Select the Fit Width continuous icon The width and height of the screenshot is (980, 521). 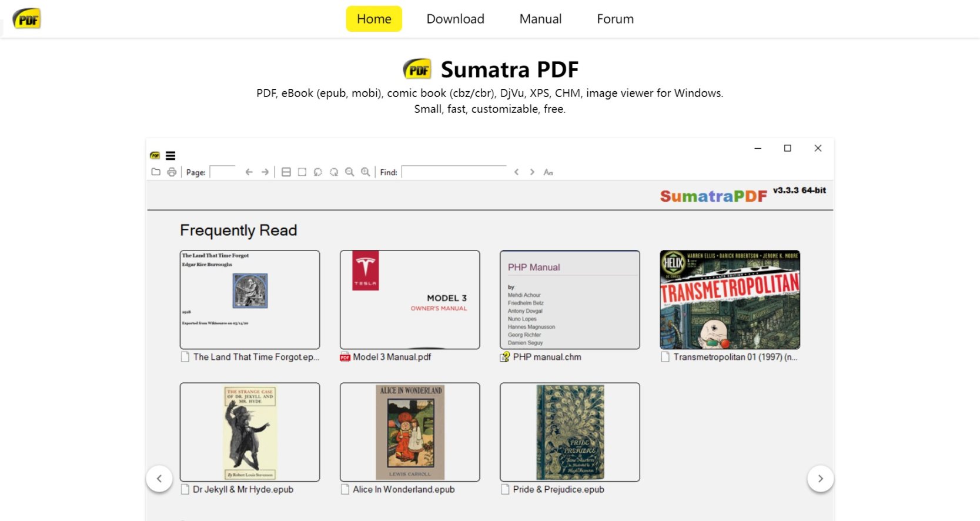pos(286,172)
